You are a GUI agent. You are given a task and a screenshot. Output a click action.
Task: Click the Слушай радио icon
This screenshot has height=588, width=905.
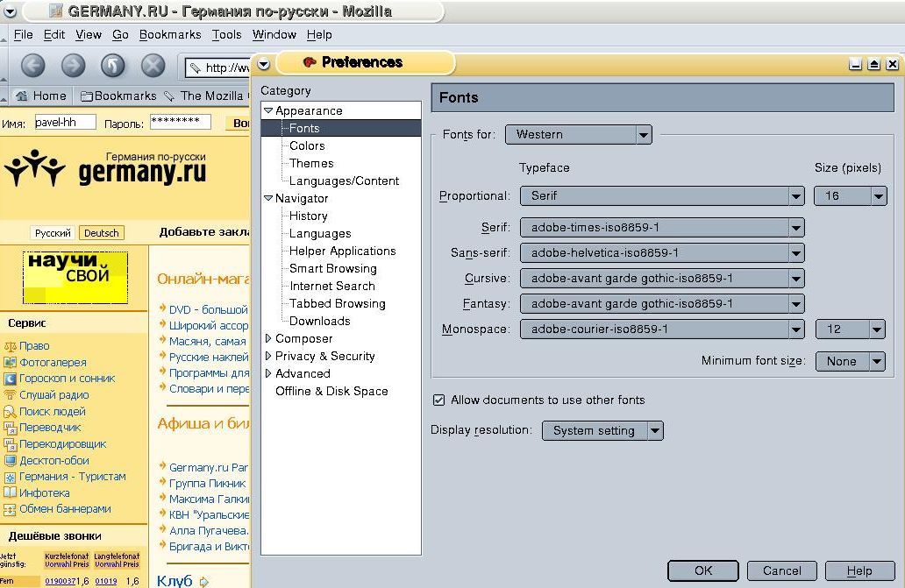(10, 395)
